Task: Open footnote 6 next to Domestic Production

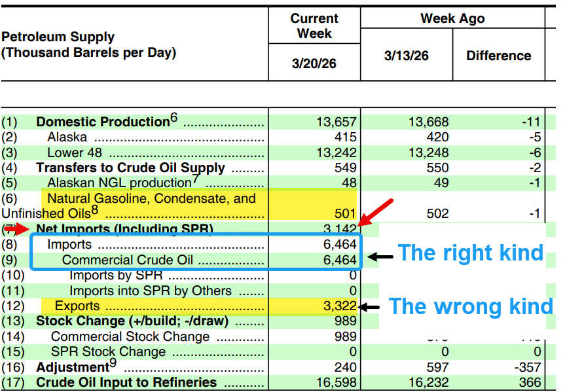Action: click(173, 118)
